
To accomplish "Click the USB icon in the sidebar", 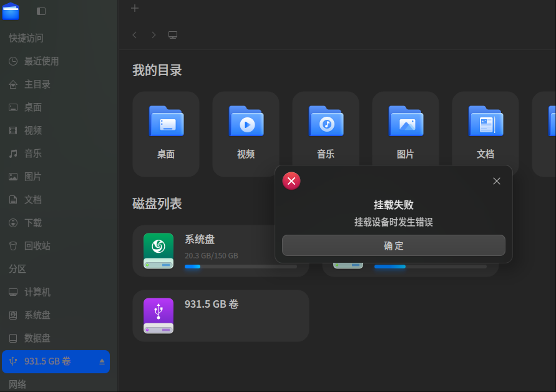I will [x=13, y=361].
